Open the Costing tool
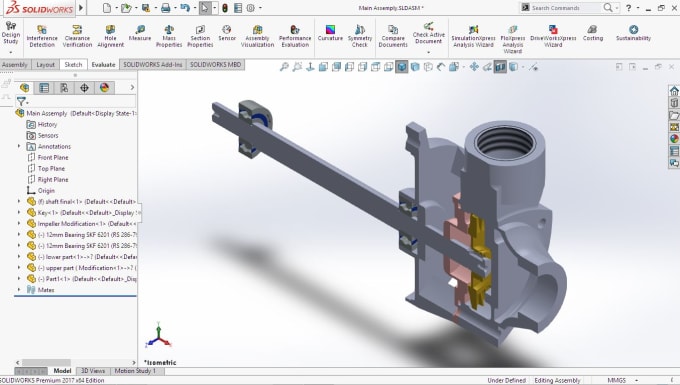 tap(593, 33)
